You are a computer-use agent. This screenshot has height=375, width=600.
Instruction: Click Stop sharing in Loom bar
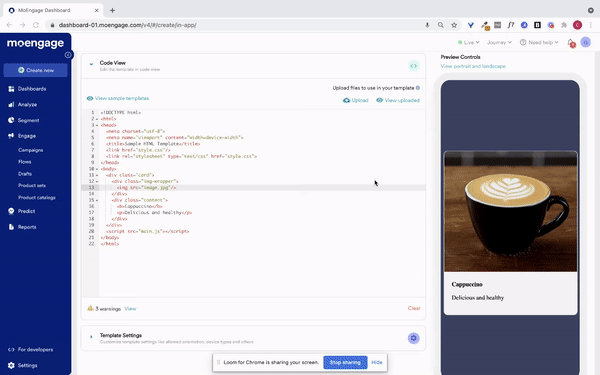tap(345, 362)
